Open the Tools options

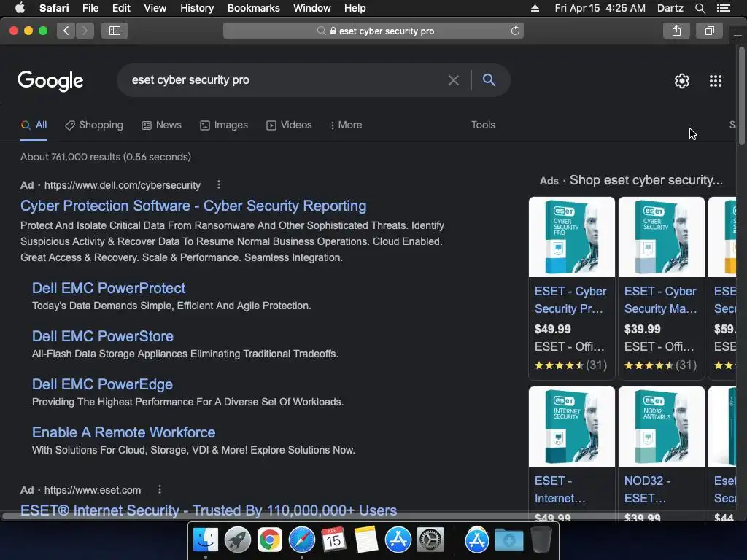483,125
